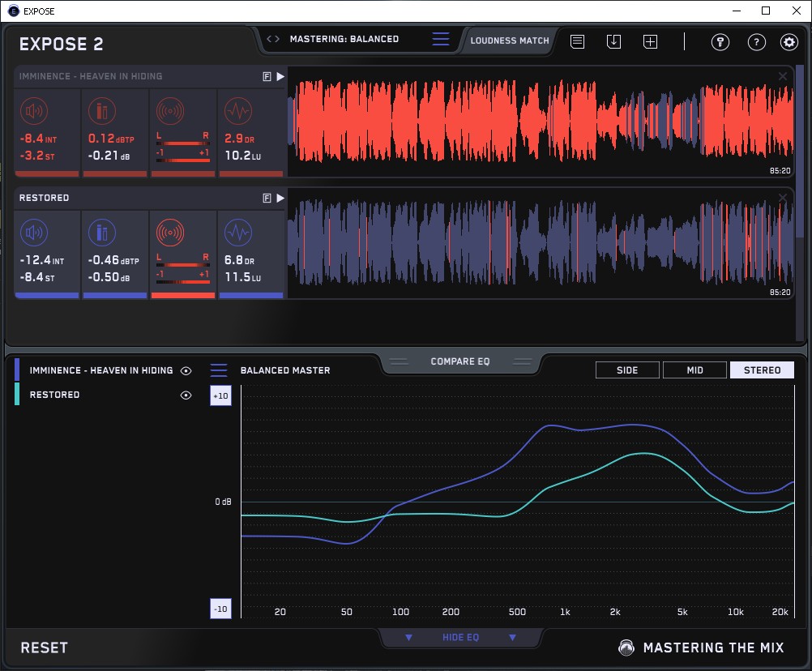812x671 pixels.
Task: Click the -12.4 INT loudness value
Action: 42,260
